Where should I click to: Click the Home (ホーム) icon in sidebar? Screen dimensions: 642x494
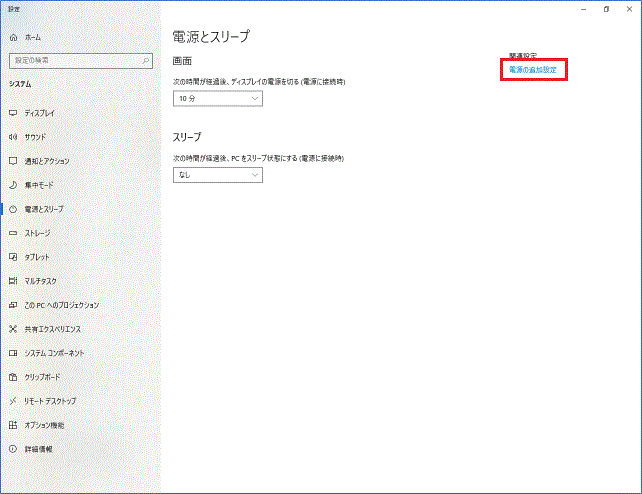pos(13,36)
